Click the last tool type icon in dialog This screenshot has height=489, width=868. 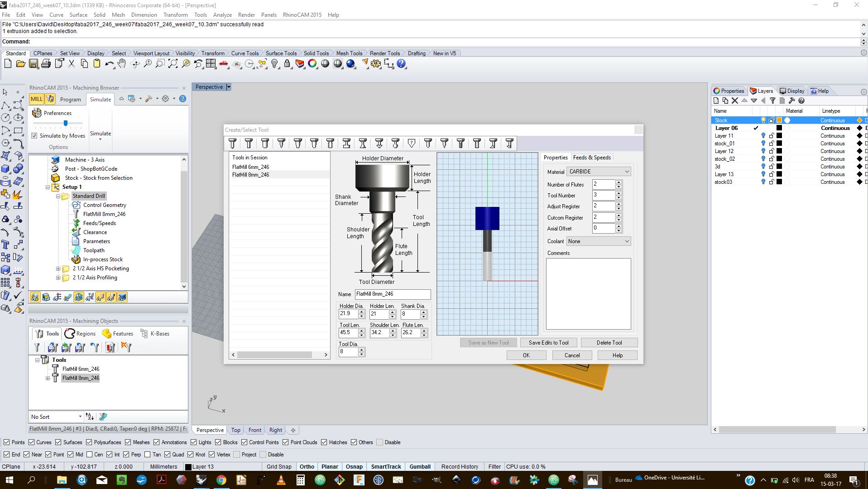(509, 144)
